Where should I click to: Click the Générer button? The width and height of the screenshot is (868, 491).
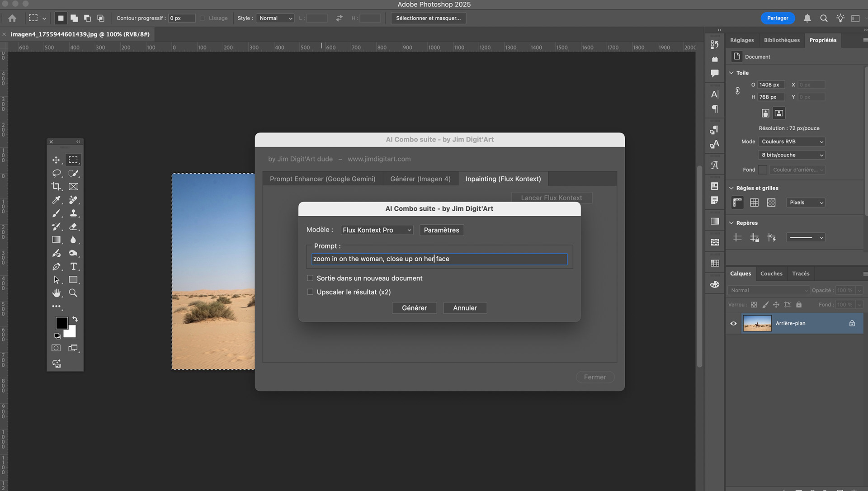click(x=414, y=308)
